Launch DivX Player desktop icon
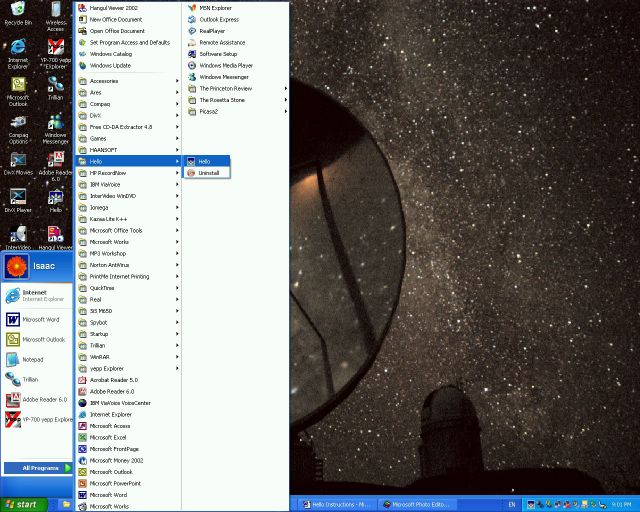The height and width of the screenshot is (512, 640). (x=18, y=201)
